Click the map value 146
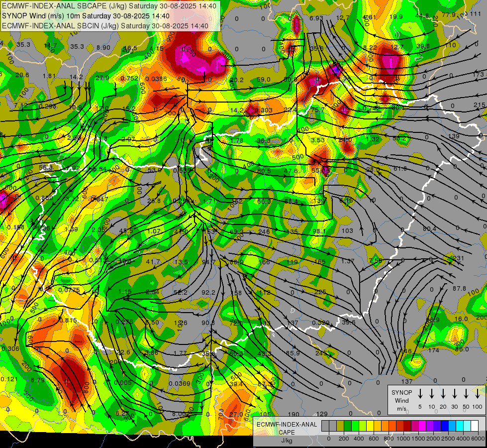 [x=406, y=351]
